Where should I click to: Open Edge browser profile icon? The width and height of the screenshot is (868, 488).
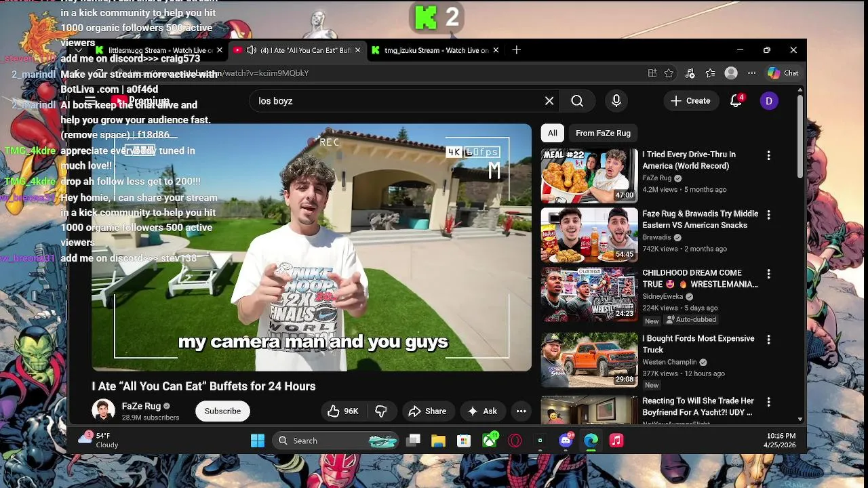(x=731, y=73)
